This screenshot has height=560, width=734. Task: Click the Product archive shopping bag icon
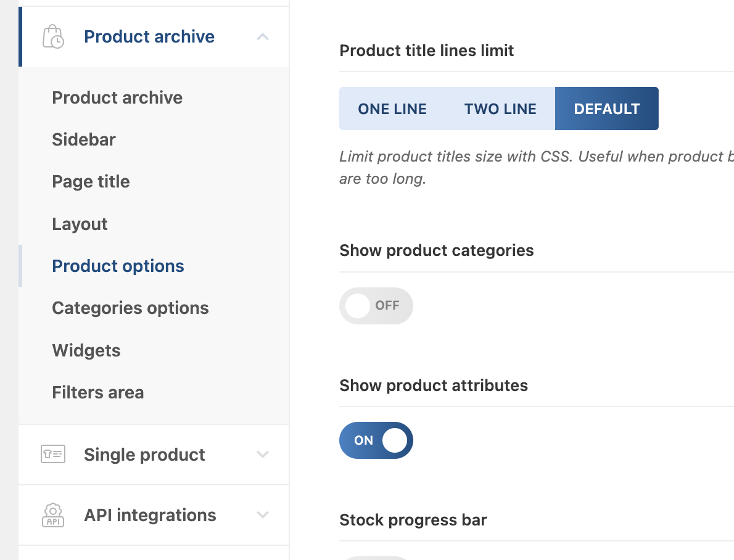point(53,37)
